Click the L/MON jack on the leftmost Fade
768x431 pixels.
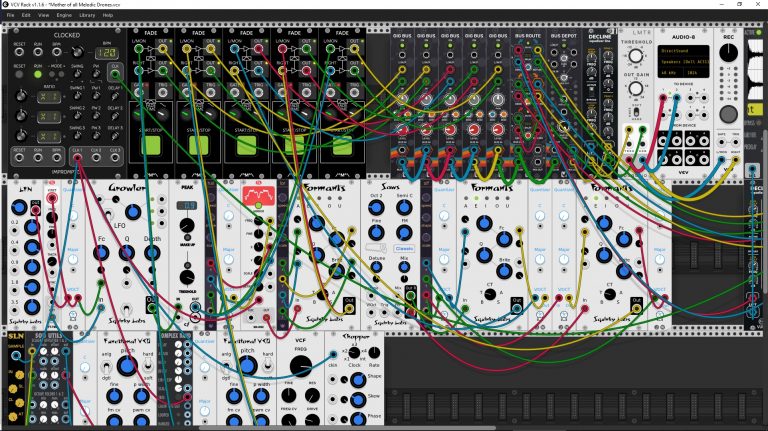point(139,48)
